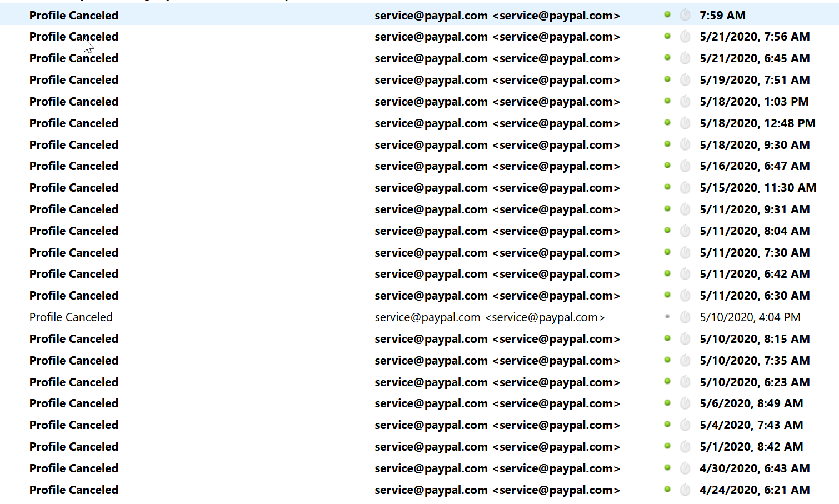
Task: Toggle unread dot for 5/18/2020, 12:48 PM
Action: coord(667,122)
